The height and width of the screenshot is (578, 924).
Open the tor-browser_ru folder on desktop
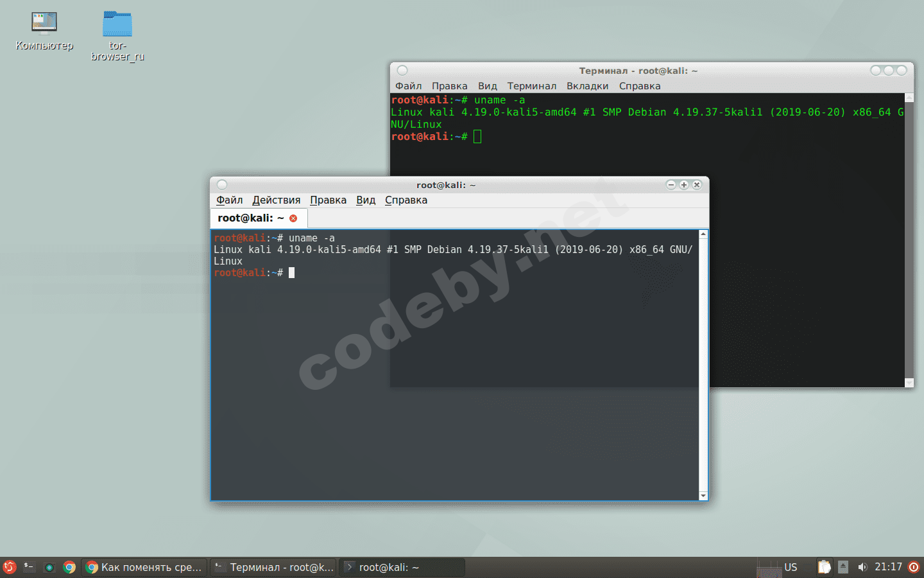tap(117, 35)
